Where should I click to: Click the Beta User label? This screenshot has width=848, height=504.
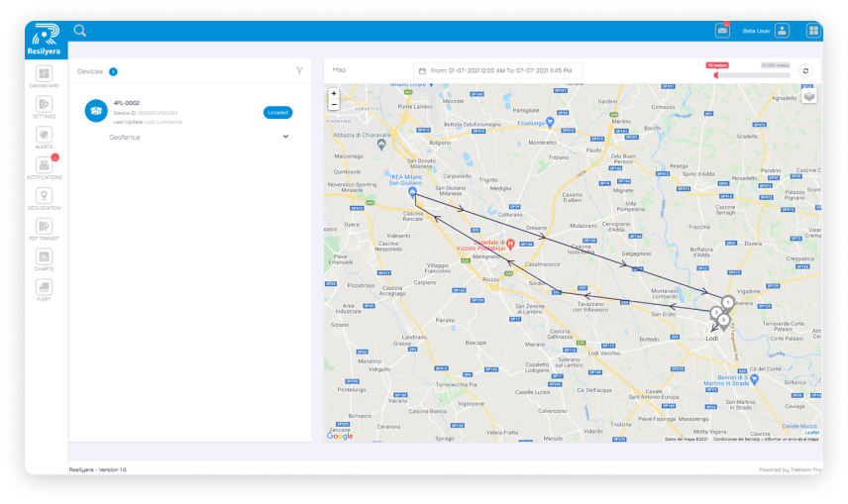[x=756, y=31]
